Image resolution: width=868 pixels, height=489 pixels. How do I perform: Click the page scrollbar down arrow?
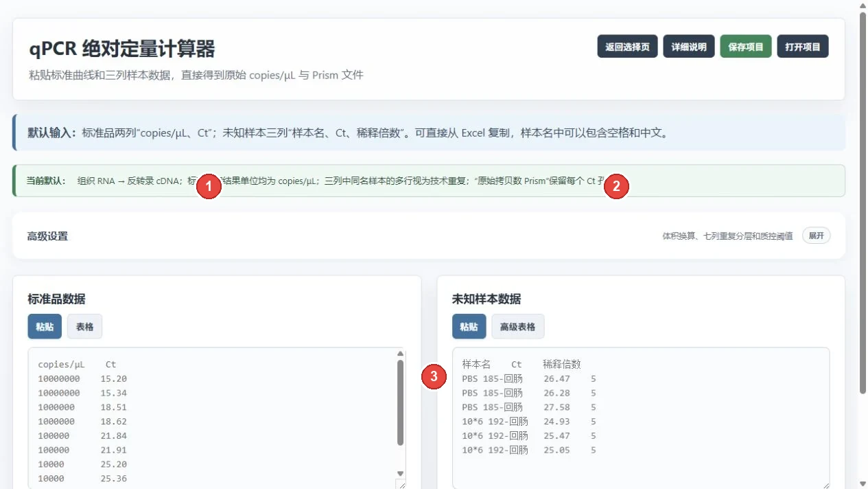pos(863,484)
